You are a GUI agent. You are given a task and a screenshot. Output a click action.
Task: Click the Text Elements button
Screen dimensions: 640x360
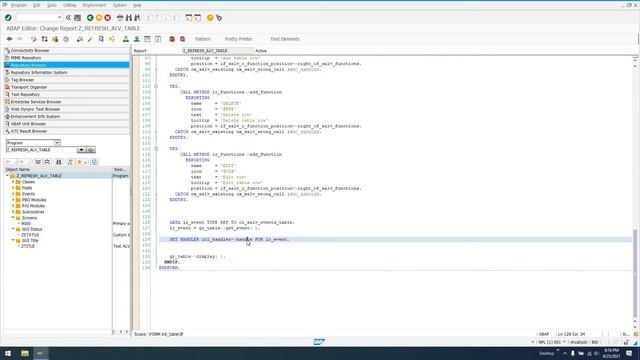284,39
